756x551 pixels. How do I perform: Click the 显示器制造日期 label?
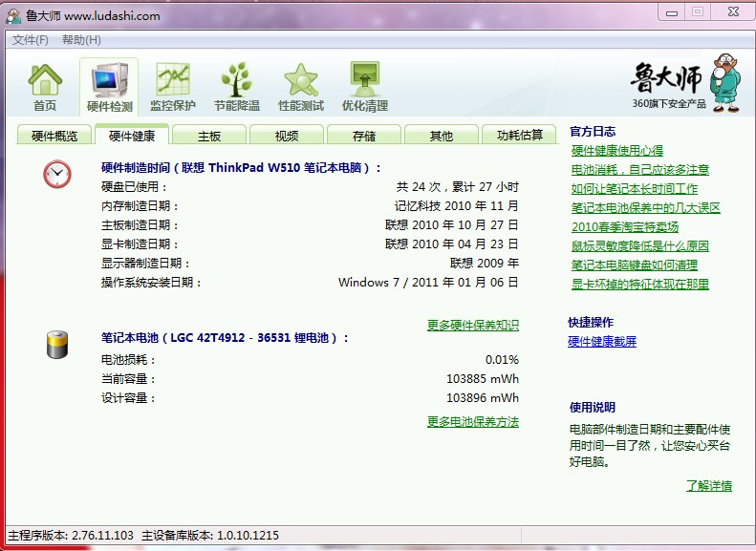145,263
